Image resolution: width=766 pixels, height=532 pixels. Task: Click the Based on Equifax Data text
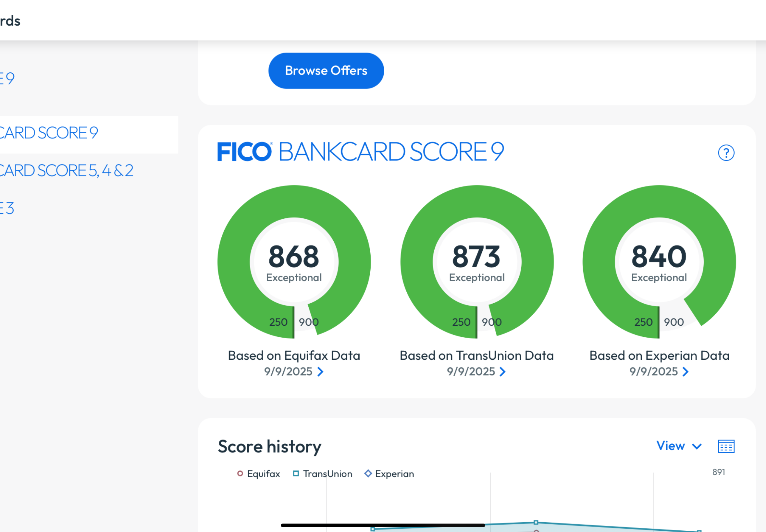294,356
